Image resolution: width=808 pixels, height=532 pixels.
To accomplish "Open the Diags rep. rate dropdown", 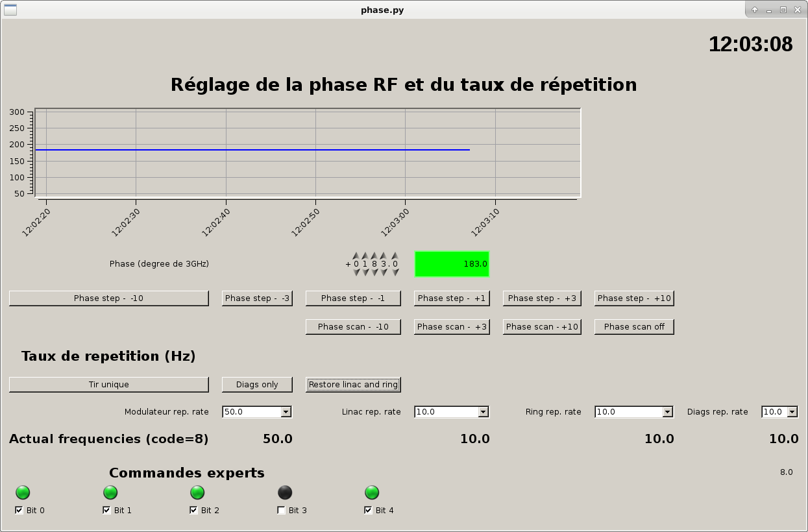I will [x=792, y=412].
